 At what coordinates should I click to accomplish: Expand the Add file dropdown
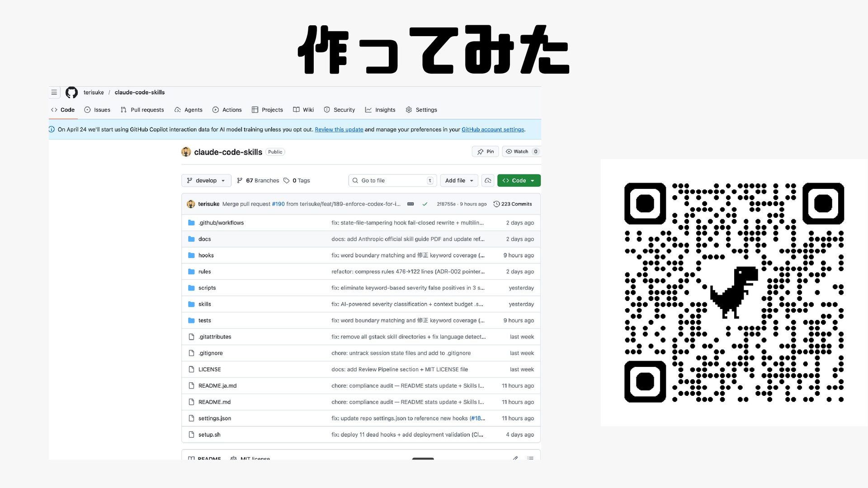tap(459, 181)
